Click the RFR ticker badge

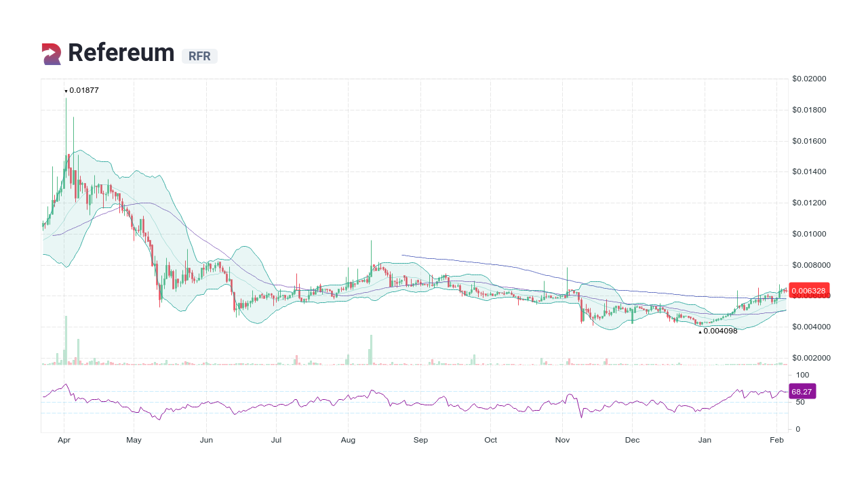[x=199, y=56]
